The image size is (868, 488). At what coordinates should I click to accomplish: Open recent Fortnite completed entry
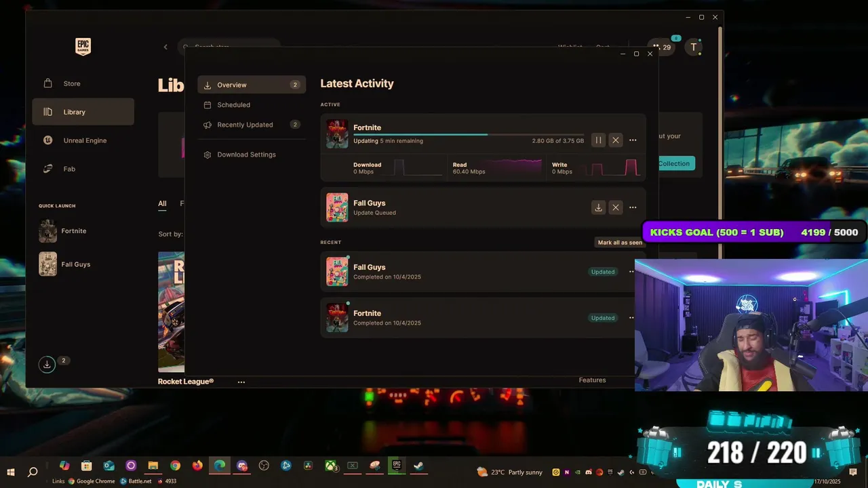(478, 318)
